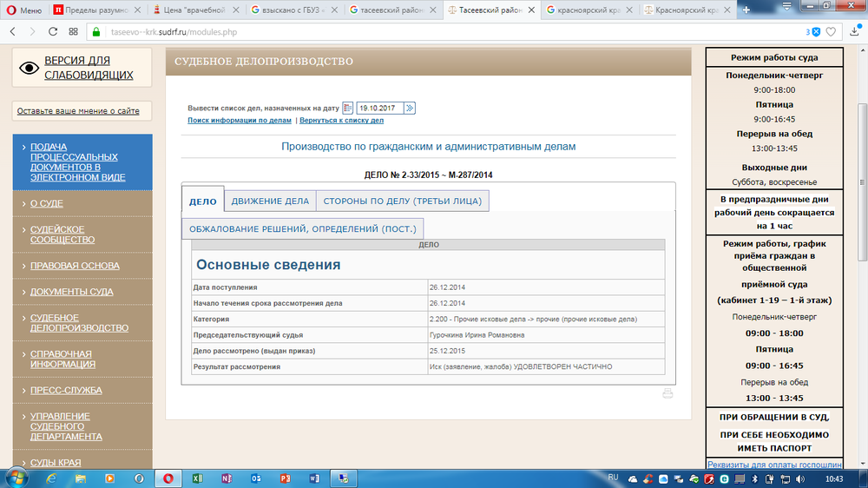Expand СПРАВОЧНАЯ ИНФОРМАЦИЯ in the sidebar
The width and height of the screenshot is (868, 488).
click(61, 359)
